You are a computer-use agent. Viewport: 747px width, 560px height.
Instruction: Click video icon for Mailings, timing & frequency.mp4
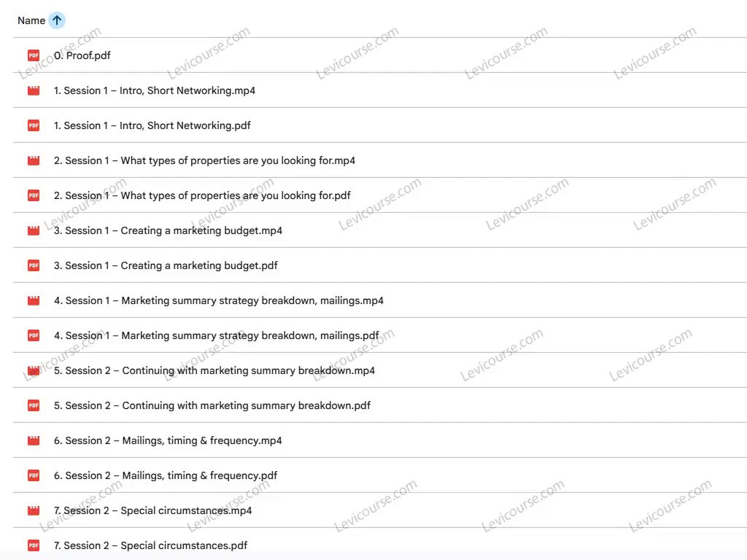coord(34,440)
